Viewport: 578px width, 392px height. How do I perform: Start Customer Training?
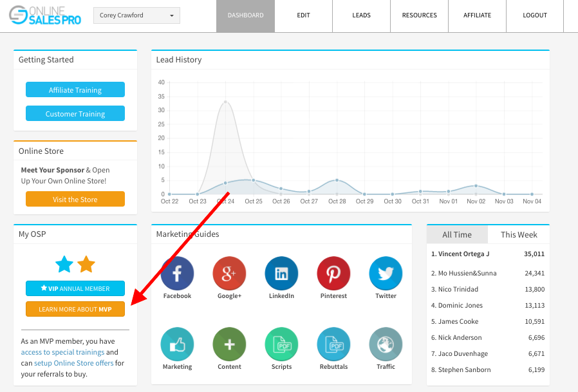tap(75, 113)
